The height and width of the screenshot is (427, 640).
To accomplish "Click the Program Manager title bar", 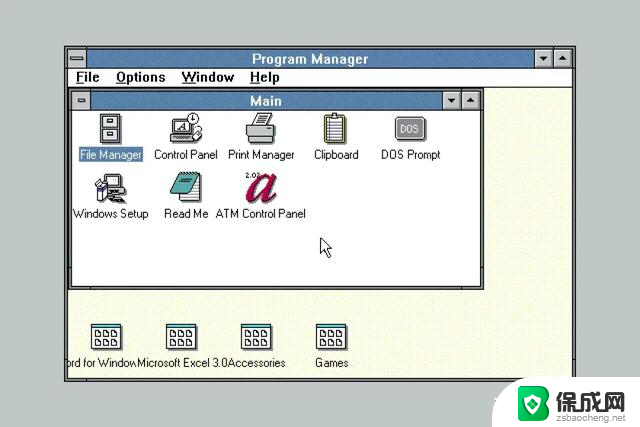I will [x=310, y=58].
